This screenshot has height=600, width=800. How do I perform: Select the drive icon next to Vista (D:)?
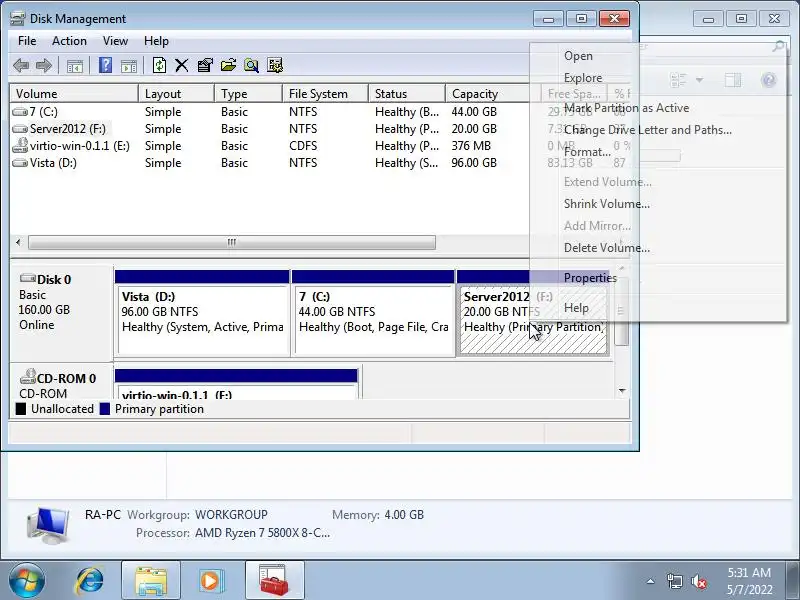[20, 163]
